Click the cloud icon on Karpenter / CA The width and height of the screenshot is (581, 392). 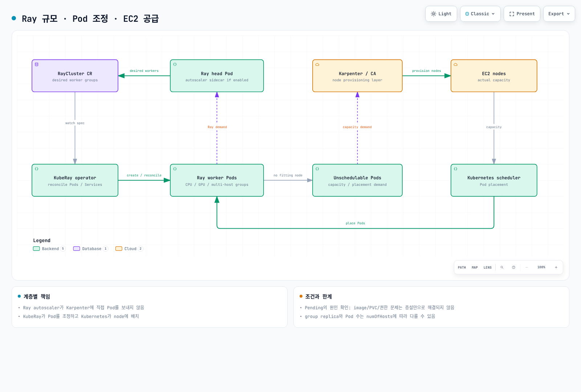[x=317, y=64]
